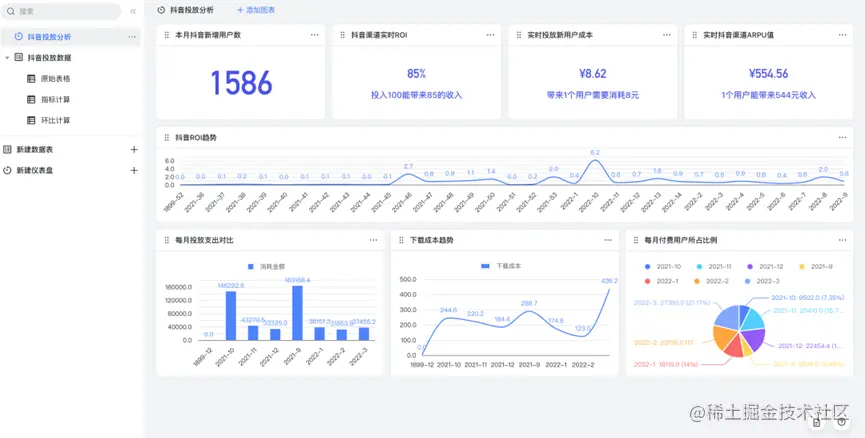Click the 2021-9 bar labeled 163168.4
This screenshot has height=438, width=865.
pos(297,313)
